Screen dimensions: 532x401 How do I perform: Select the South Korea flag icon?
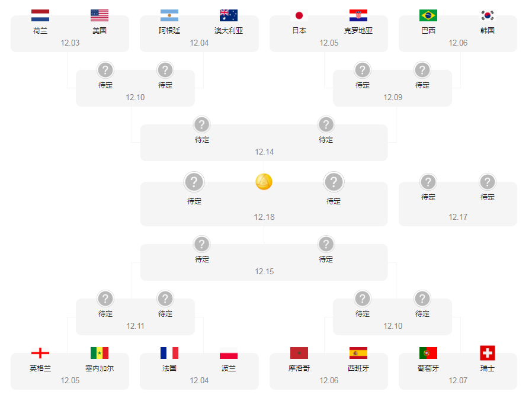click(488, 15)
